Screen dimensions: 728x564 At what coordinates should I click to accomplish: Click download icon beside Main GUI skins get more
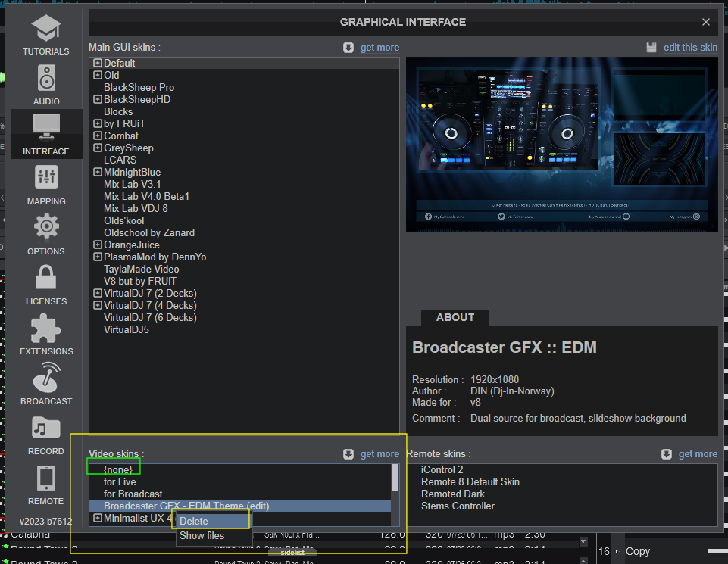click(348, 48)
